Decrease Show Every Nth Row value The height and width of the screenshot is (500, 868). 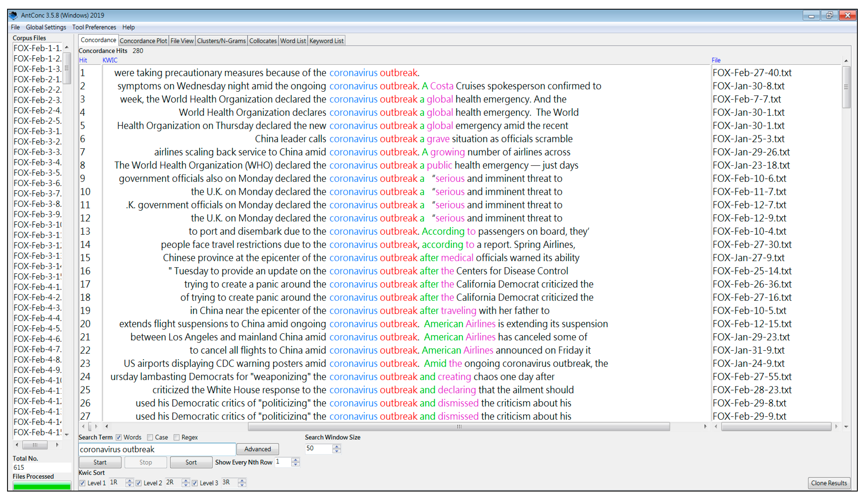tap(295, 465)
